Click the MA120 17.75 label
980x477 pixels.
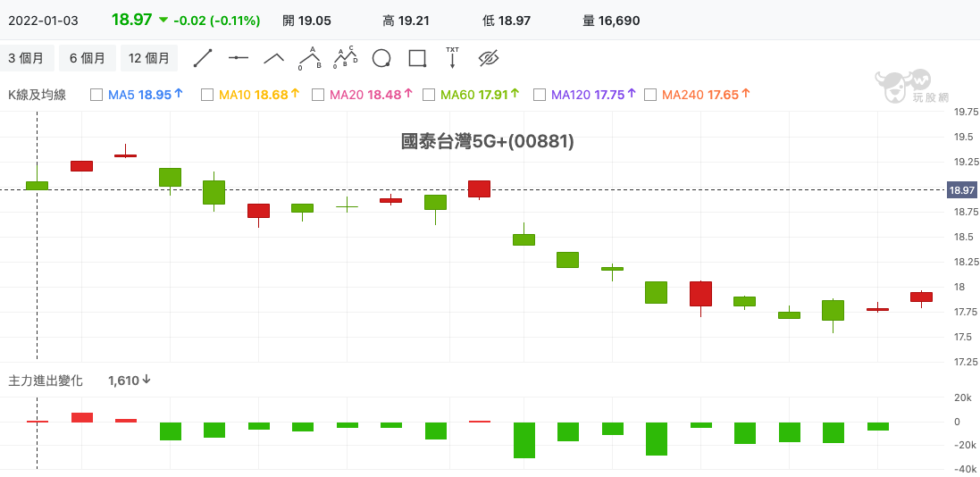tap(594, 95)
